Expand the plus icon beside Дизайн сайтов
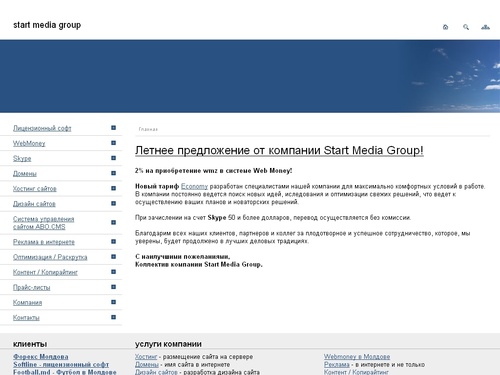500x375 pixels. pos(113,203)
